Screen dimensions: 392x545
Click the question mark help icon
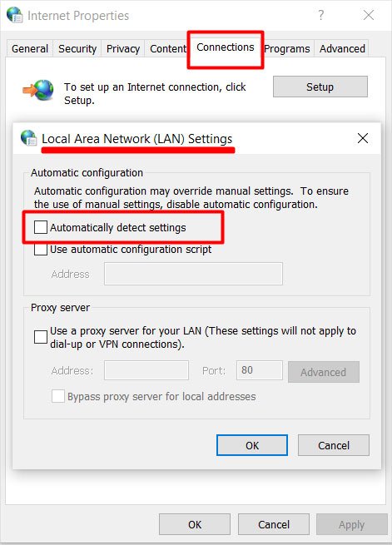click(321, 15)
